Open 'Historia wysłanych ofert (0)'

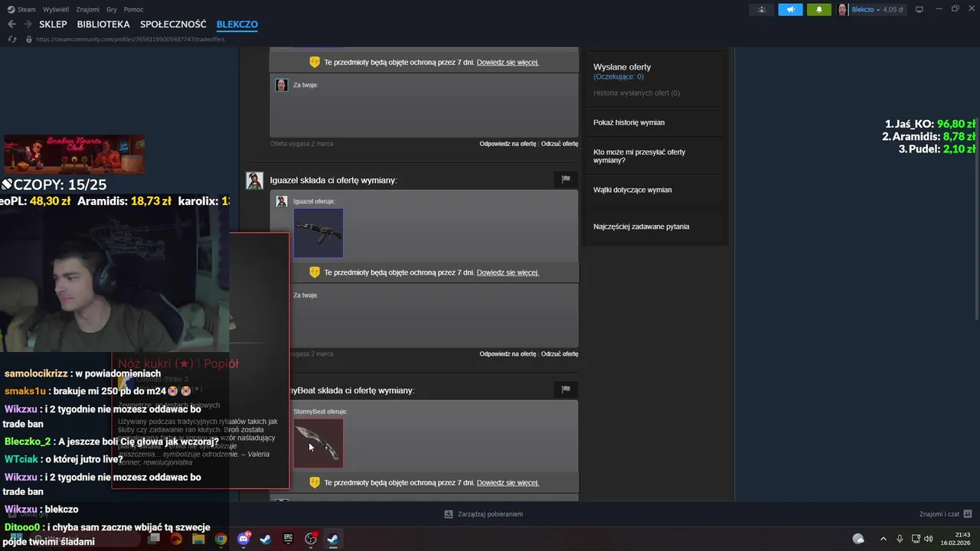pos(636,93)
